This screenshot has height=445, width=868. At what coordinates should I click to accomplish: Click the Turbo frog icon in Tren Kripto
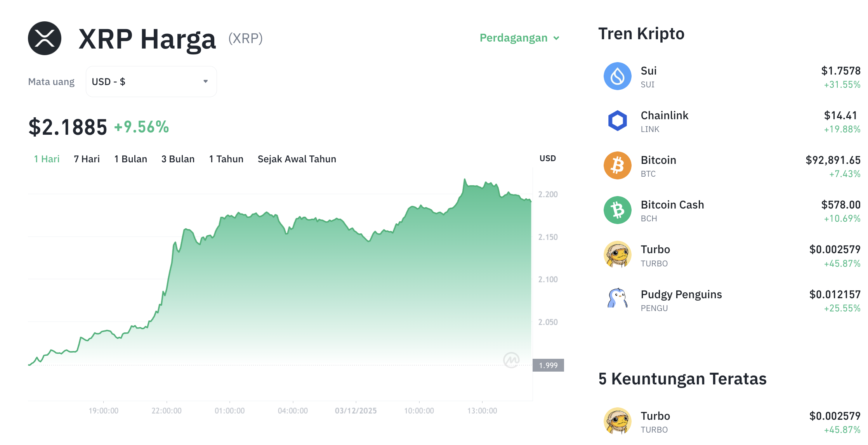pos(617,255)
